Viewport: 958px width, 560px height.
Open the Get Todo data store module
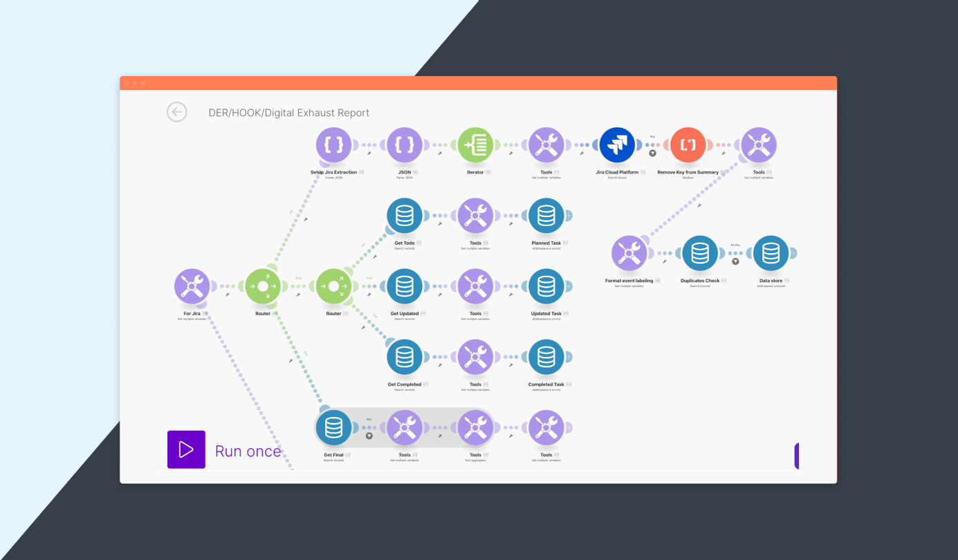click(405, 216)
